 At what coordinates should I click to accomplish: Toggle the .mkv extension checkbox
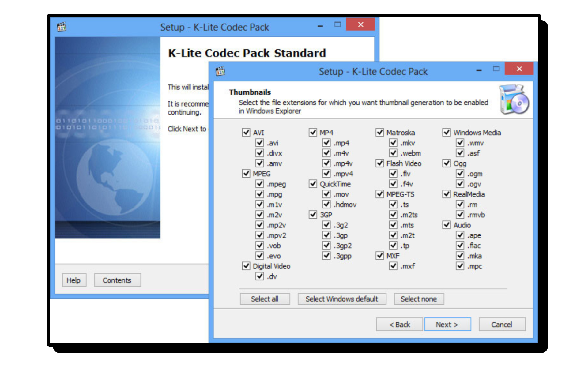point(393,143)
